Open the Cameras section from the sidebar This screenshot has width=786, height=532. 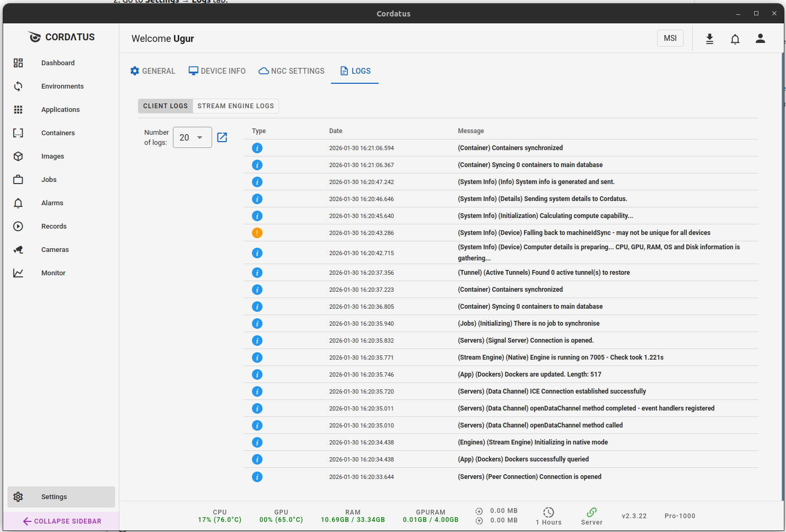[x=18, y=249]
